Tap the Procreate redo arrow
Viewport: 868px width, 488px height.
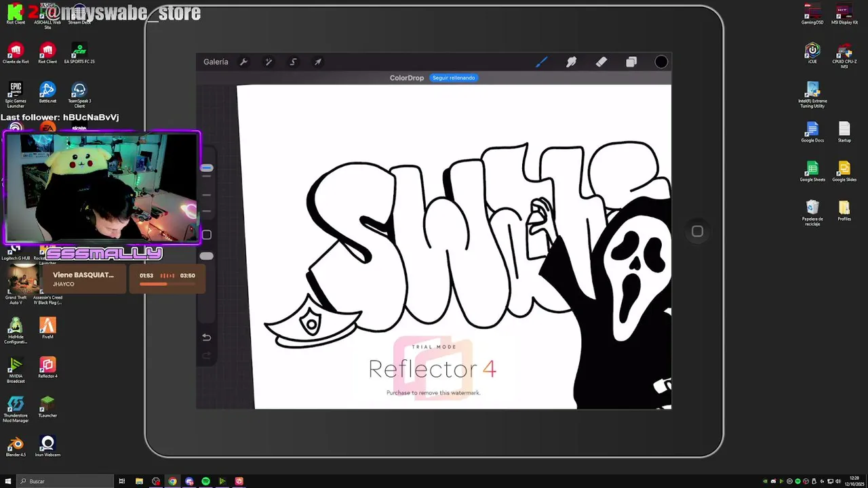coord(207,355)
